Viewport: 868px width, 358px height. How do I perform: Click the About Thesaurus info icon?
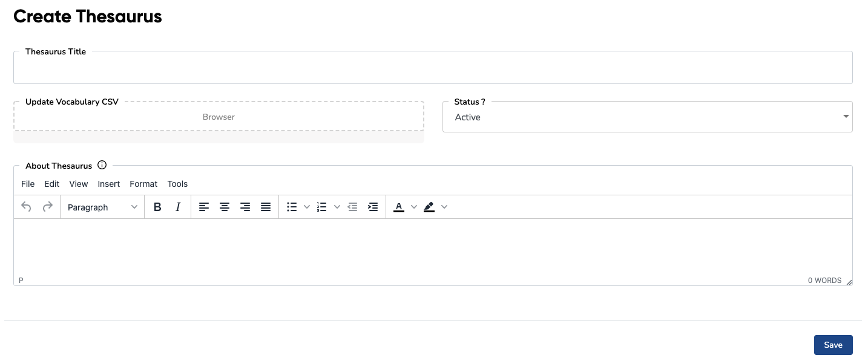(x=102, y=165)
